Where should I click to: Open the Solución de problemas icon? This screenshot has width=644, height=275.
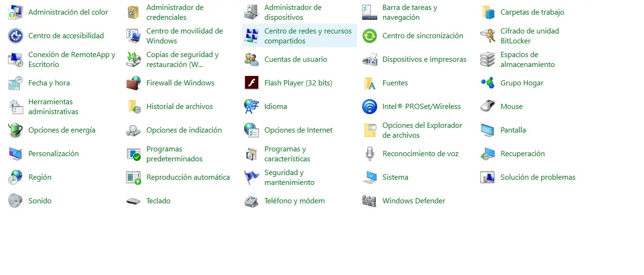click(488, 177)
